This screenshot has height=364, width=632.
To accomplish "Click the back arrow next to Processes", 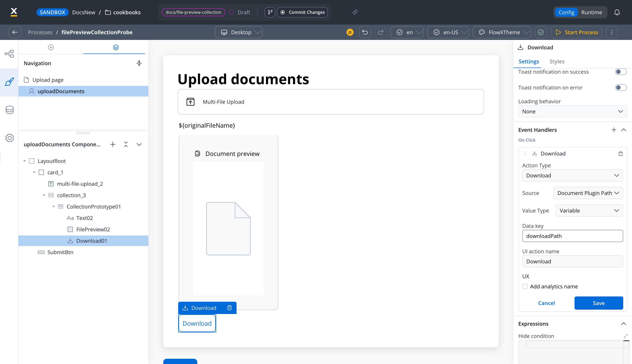I will 15,32.
